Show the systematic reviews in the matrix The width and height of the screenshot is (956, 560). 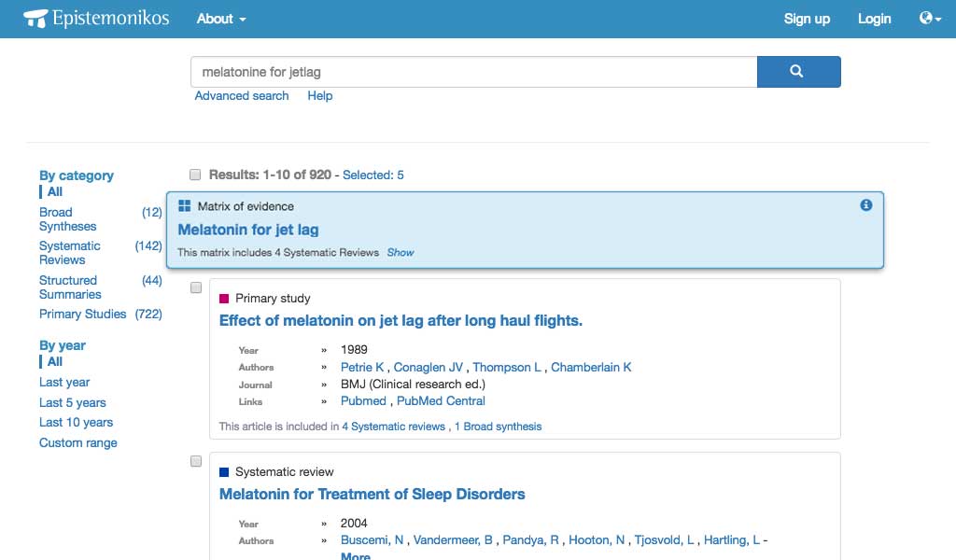tap(401, 252)
